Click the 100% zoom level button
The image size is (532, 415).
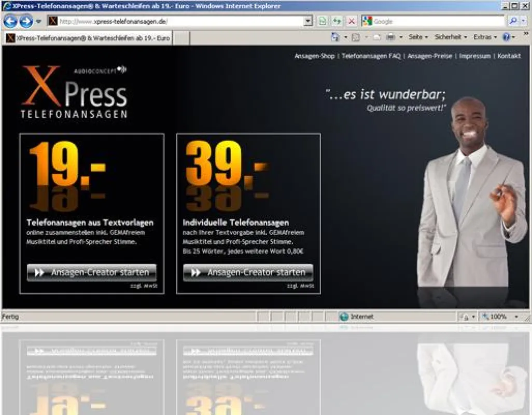point(495,316)
